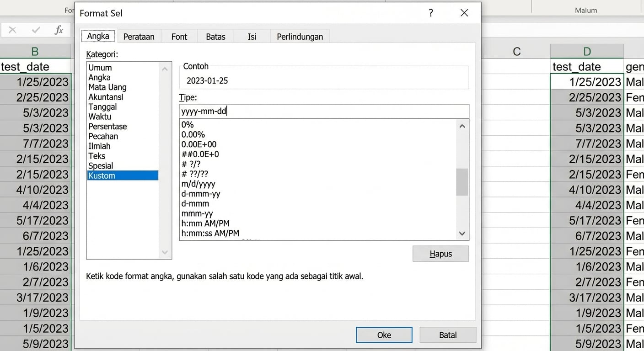Choose the "m/d/yyyy" format code
Screen dimensions: 644x351
198,184
